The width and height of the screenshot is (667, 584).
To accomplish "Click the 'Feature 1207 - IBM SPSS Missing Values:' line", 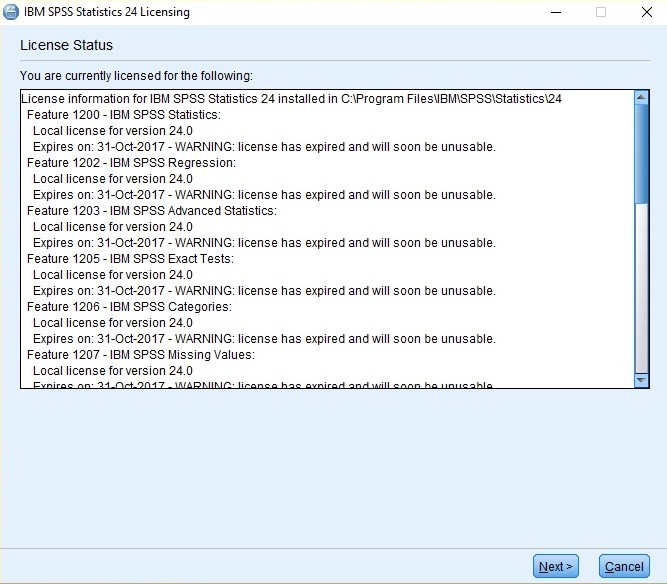I will coord(141,355).
